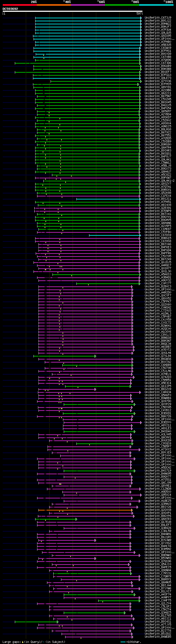Select label UniRef100_B8ENW3
The image size is (176, 644).
pos(158,555)
